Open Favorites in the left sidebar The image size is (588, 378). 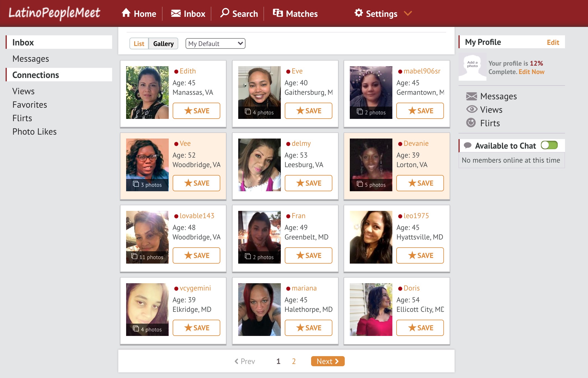[30, 105]
